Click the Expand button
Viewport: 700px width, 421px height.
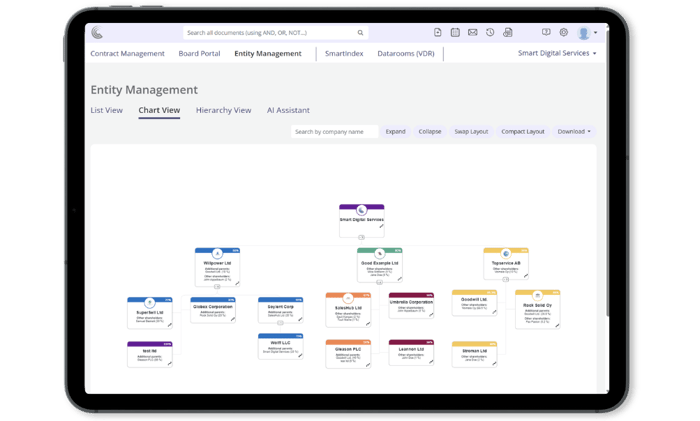(396, 131)
